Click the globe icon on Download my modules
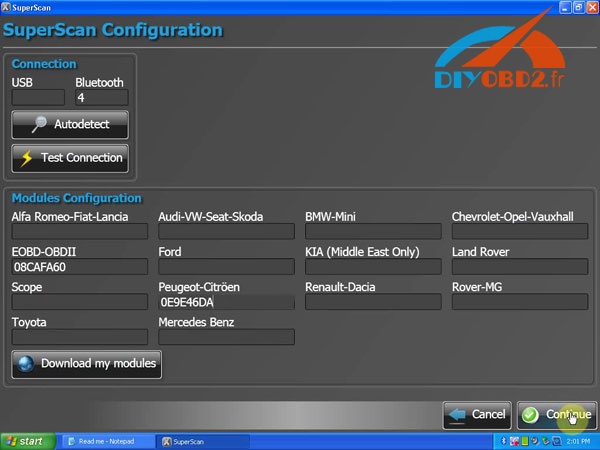The width and height of the screenshot is (600, 450). click(x=26, y=364)
